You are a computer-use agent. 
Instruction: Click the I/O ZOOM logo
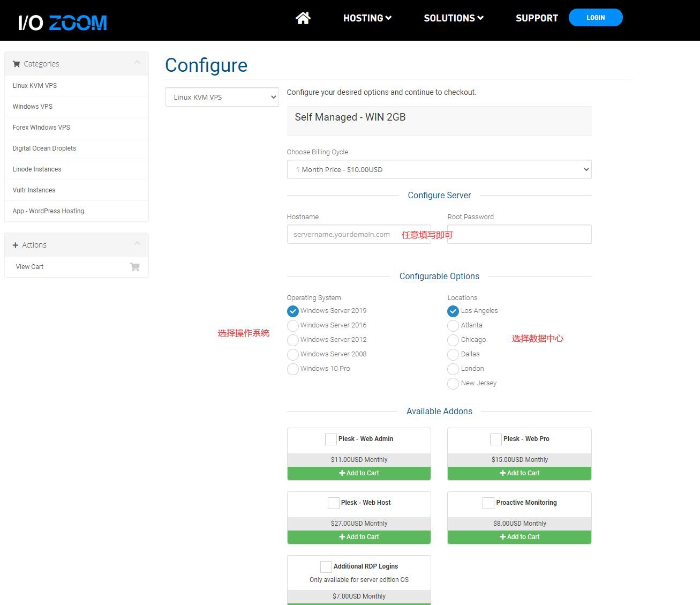pos(63,23)
